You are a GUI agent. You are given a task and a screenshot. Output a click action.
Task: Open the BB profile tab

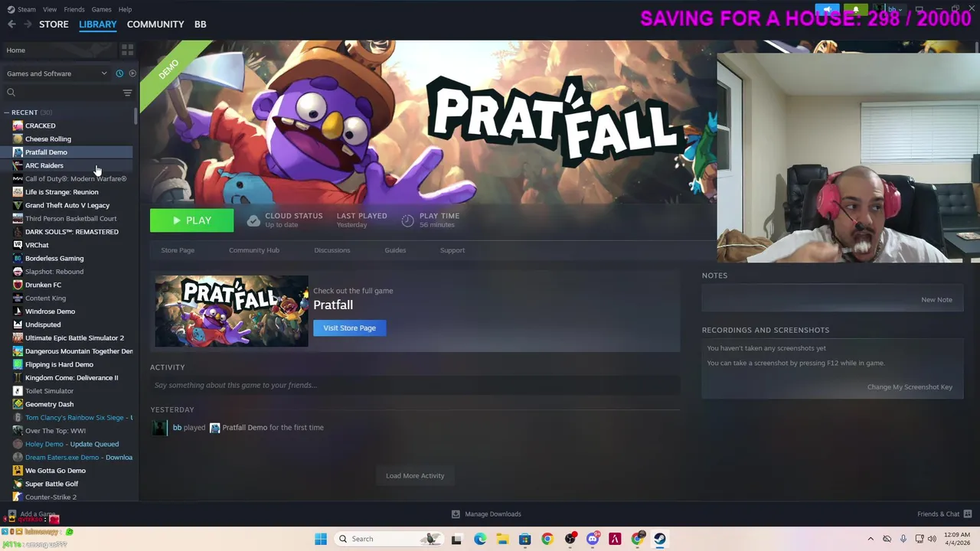pyautogui.click(x=200, y=24)
